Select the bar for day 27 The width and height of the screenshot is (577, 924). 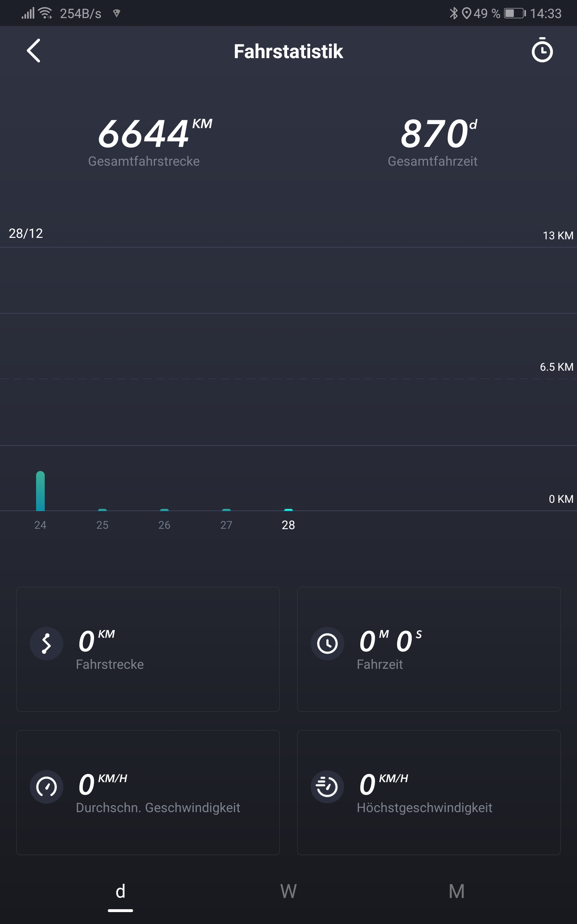(x=226, y=510)
